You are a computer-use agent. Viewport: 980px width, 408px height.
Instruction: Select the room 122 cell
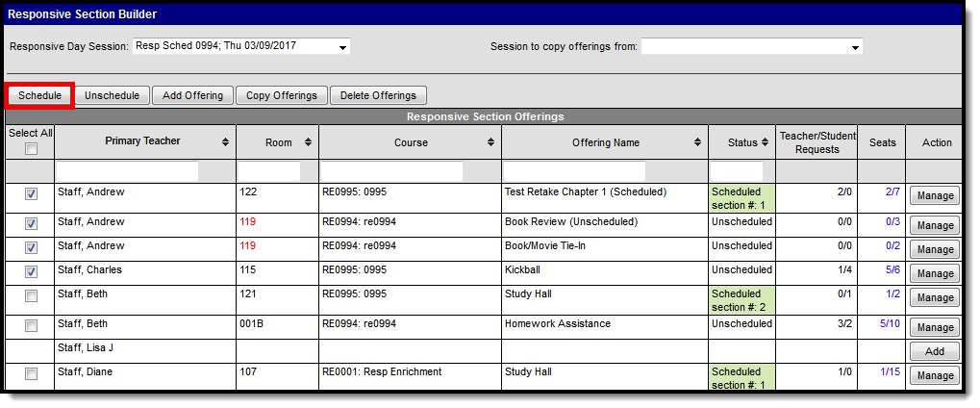coord(278,197)
